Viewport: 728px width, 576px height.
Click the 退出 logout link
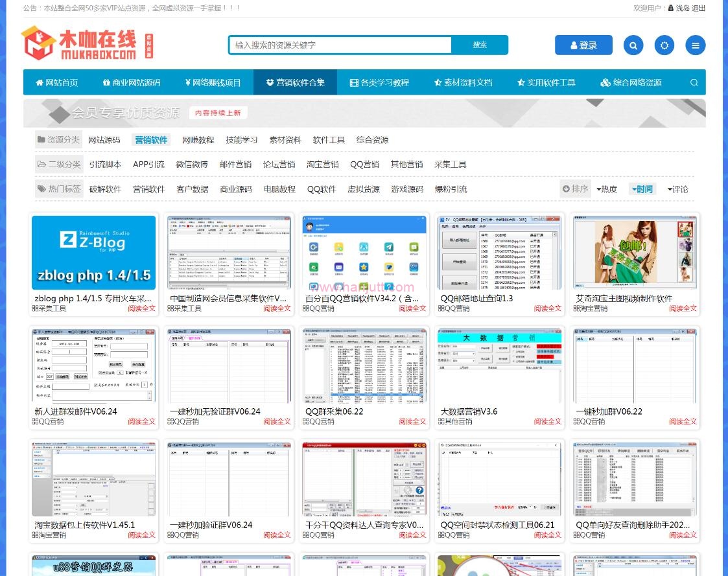tap(698, 8)
